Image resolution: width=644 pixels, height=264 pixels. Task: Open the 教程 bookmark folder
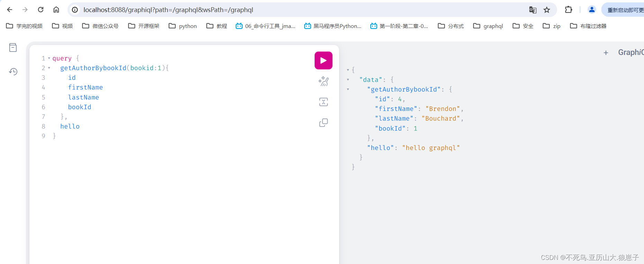click(217, 26)
